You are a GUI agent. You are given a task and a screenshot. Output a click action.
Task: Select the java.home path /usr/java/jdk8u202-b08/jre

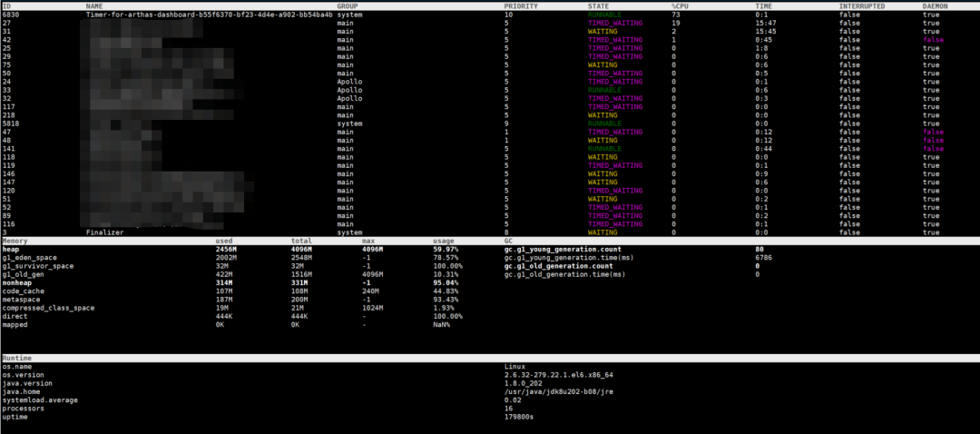[x=558, y=391]
